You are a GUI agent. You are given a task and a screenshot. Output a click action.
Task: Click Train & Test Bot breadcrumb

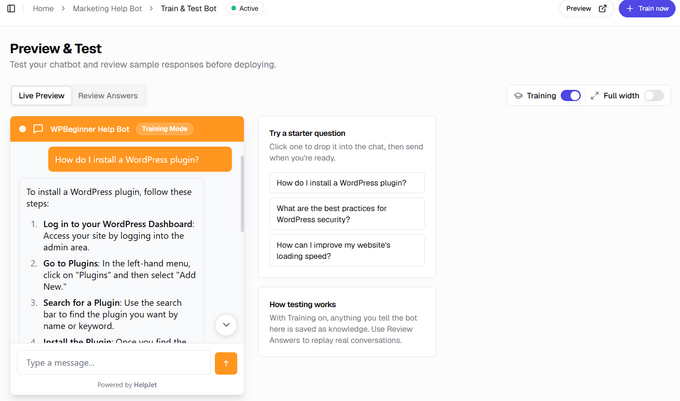pyautogui.click(x=189, y=9)
